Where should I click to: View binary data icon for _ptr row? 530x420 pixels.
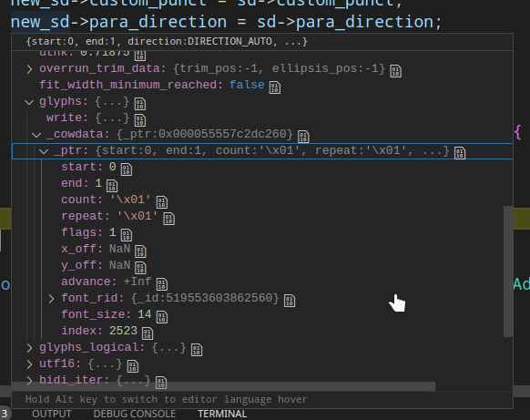[460, 153]
